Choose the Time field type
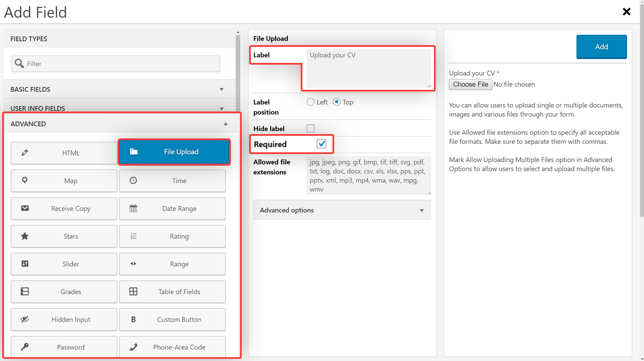This screenshot has width=644, height=361. [172, 180]
